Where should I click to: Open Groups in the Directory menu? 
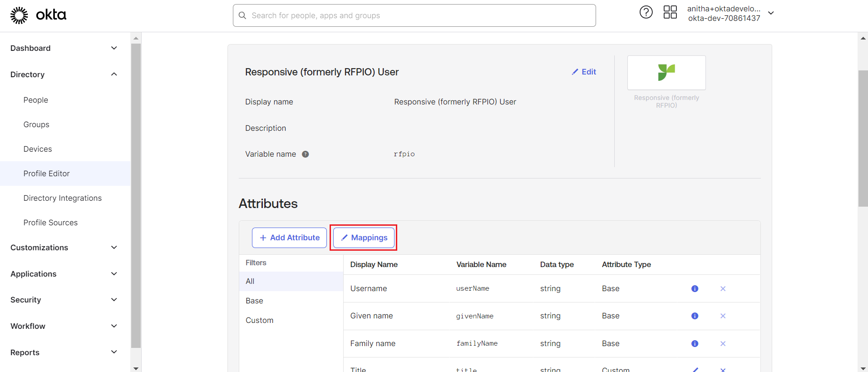click(36, 124)
